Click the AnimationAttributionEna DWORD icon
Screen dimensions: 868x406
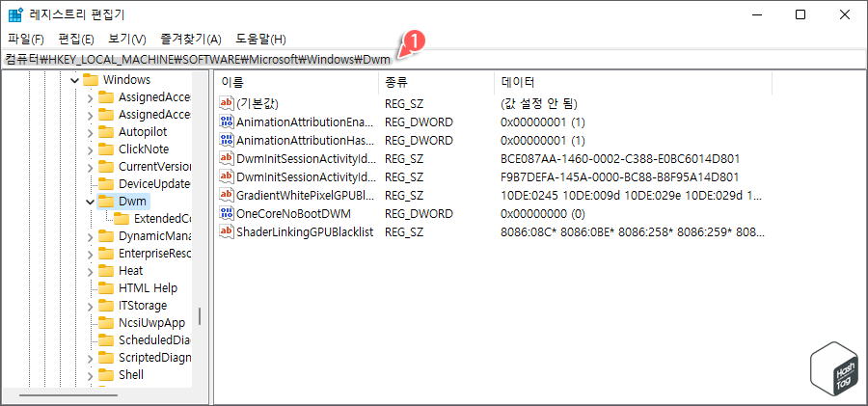(227, 122)
